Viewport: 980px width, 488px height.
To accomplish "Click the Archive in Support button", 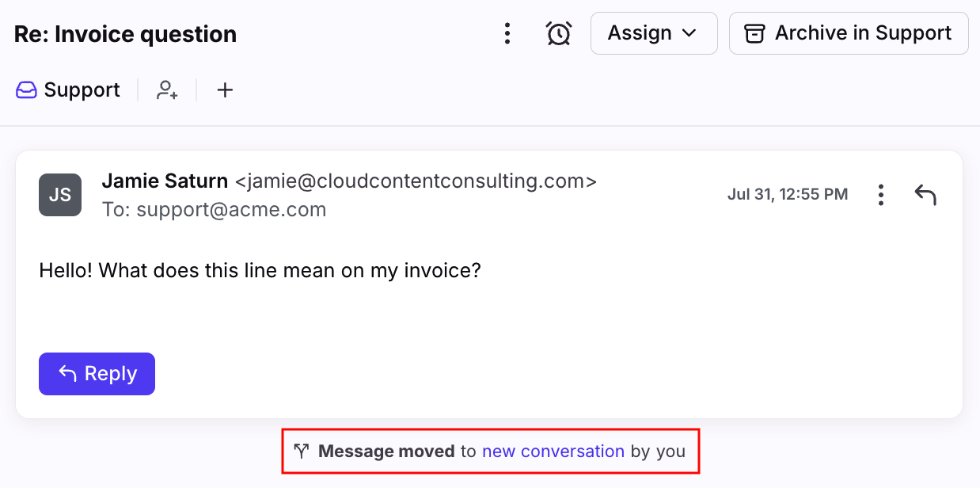I will [849, 33].
